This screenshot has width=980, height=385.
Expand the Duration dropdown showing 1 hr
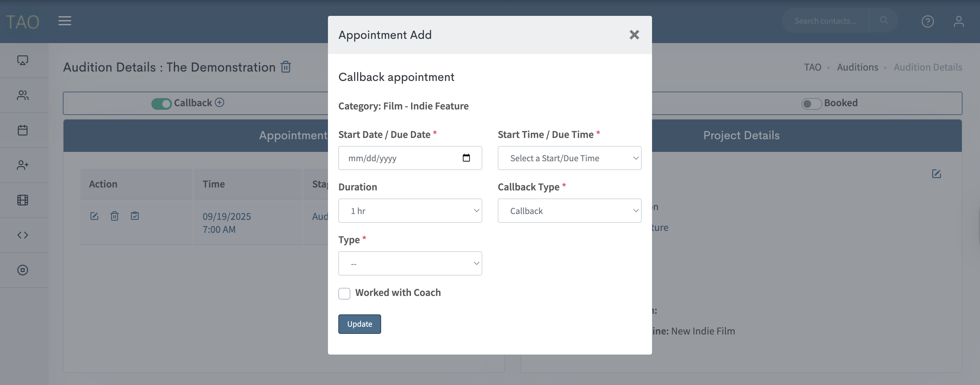[x=410, y=211]
